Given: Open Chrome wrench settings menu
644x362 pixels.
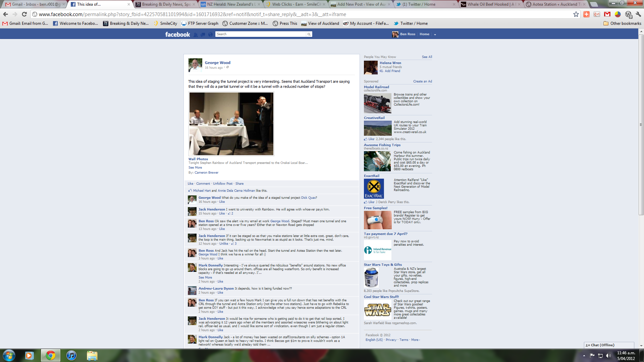Looking at the screenshot, I should pos(638,14).
